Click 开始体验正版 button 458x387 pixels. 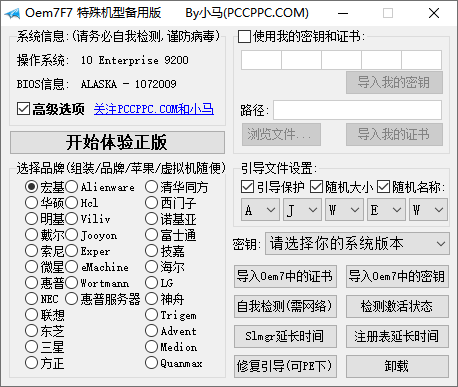[x=117, y=142]
